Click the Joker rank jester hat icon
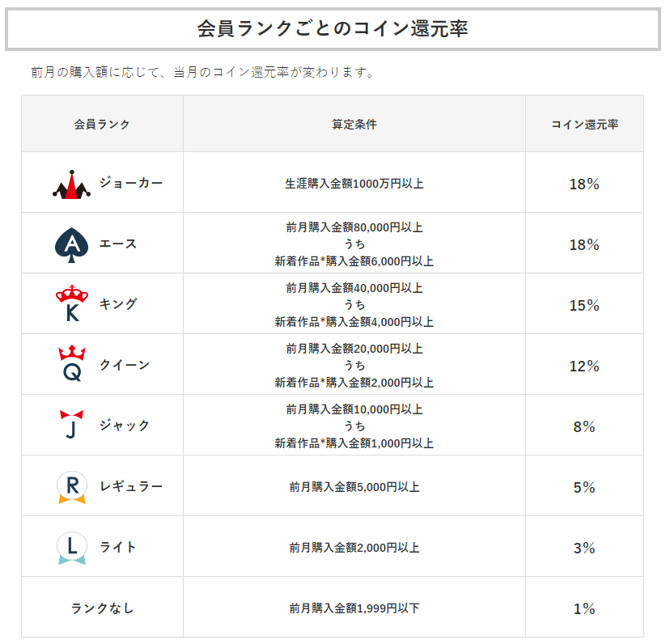 [71, 184]
